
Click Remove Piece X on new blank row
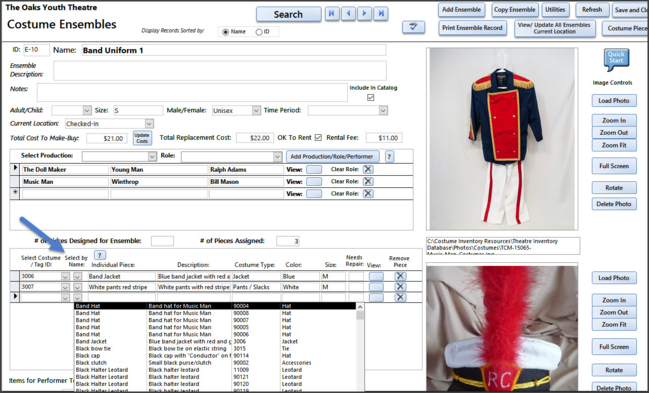pyautogui.click(x=400, y=297)
